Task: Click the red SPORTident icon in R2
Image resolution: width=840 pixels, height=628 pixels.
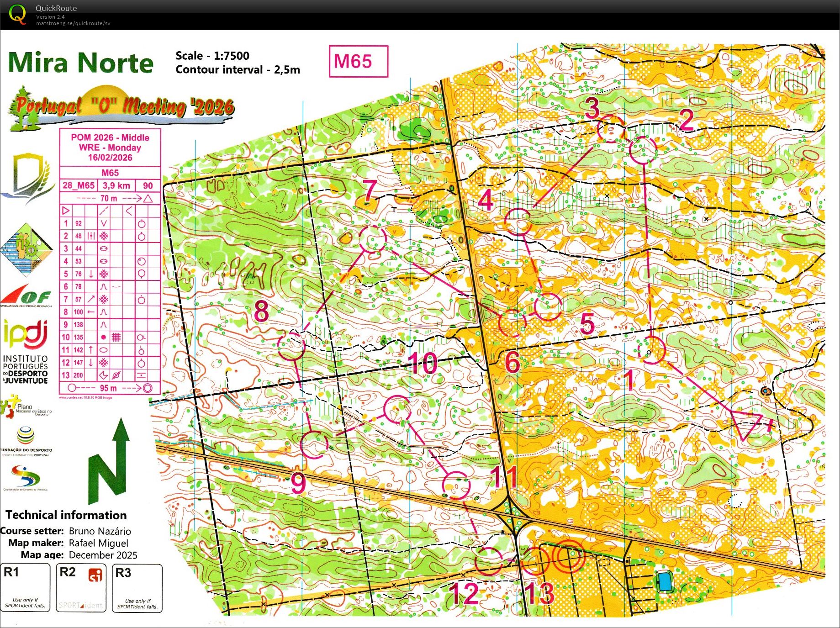Action: click(x=95, y=575)
